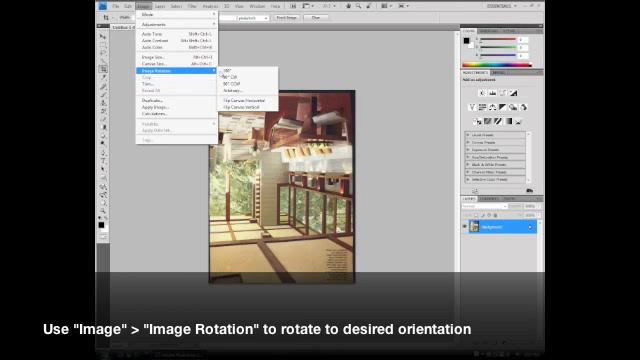Add a Vibrance adjustment
Image resolution: width=640 pixels, height=360 pixels.
pos(472,107)
